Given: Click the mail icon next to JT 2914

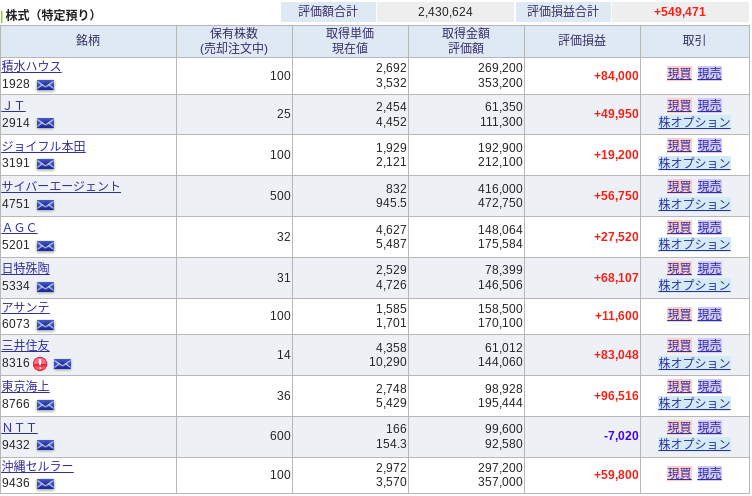Looking at the screenshot, I should [x=46, y=123].
